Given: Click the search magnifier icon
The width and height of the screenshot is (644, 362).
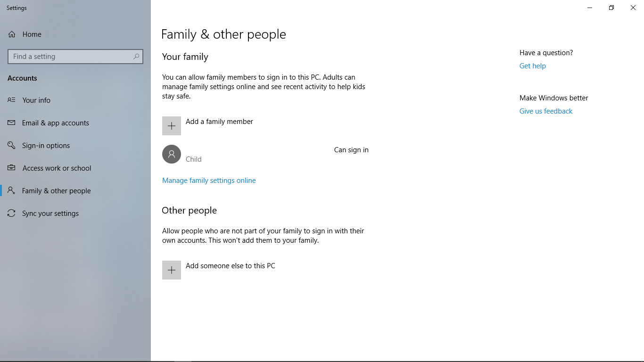Looking at the screenshot, I should coord(136,57).
